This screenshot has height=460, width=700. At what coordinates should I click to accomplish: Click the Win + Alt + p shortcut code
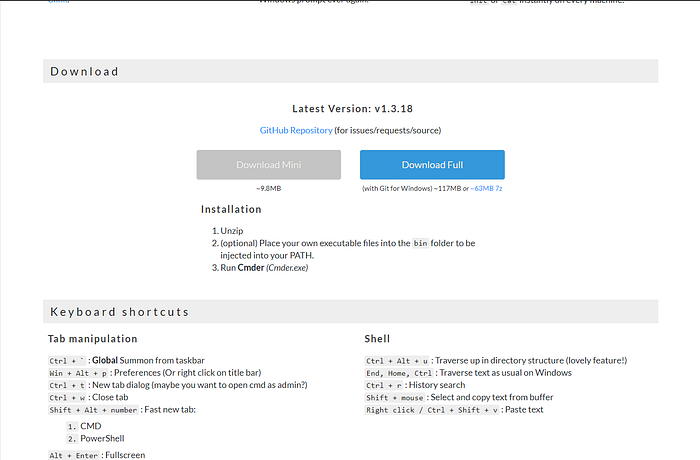click(x=78, y=373)
